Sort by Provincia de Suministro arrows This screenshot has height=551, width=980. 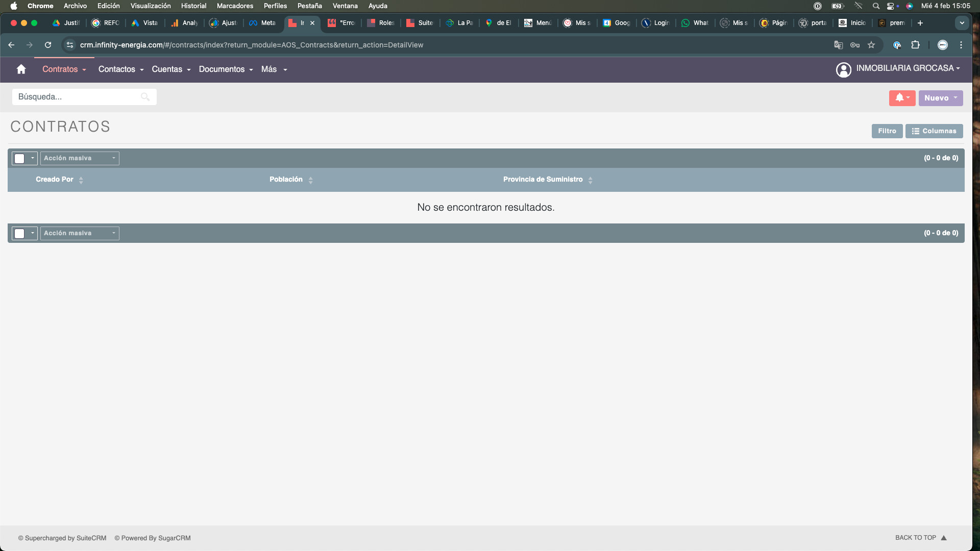(x=591, y=180)
